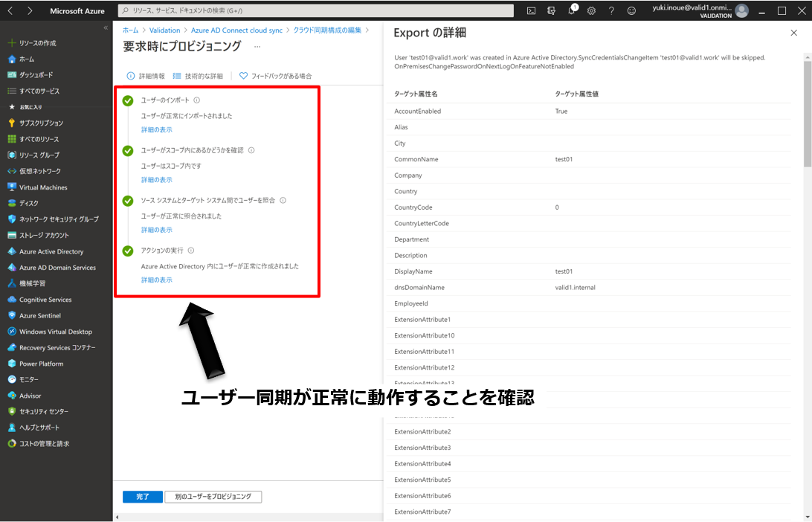
Task: Open ストレージ アカウント sidebar item
Action: click(39, 236)
